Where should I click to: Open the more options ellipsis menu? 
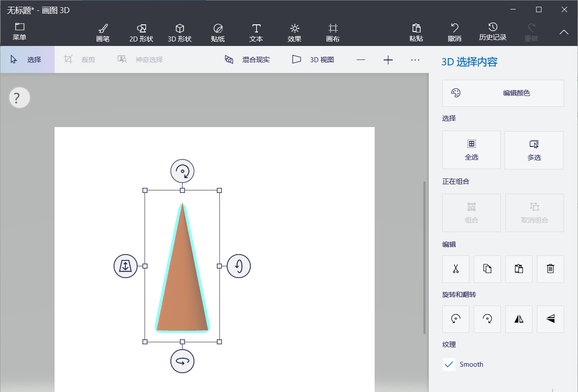point(415,59)
